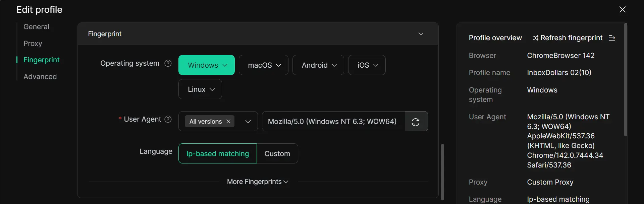Switch Language to Custom
The image size is (644, 204).
coord(277,154)
